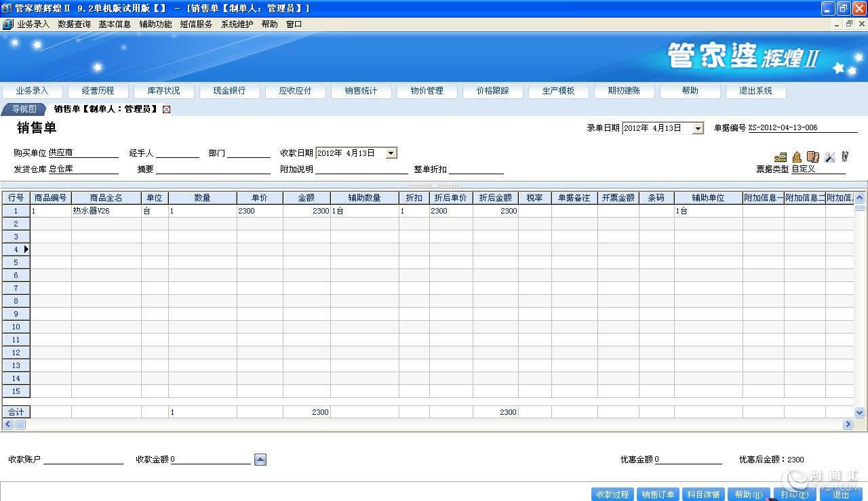The width and height of the screenshot is (868, 501).
Task: Close the 销售单 tab with red X icon
Action: (x=166, y=109)
